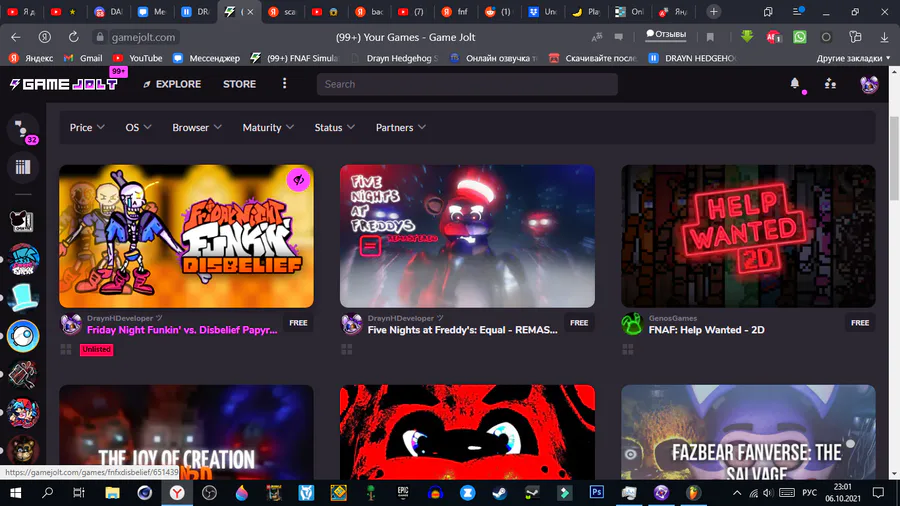Open Friday Night Funkin' vs. Disbelief Papyrus title link
The height and width of the screenshot is (506, 900).
[x=182, y=330]
